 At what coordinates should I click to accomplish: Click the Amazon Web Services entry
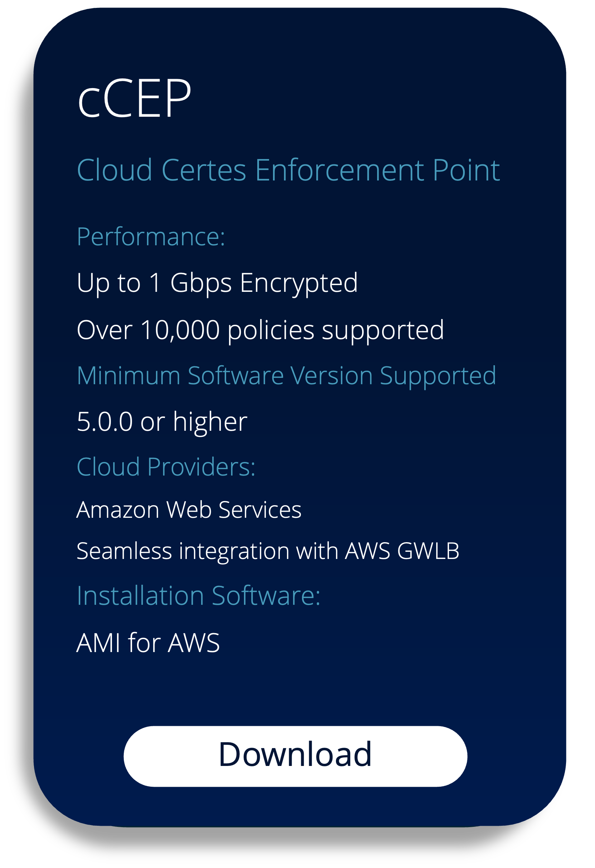(189, 510)
